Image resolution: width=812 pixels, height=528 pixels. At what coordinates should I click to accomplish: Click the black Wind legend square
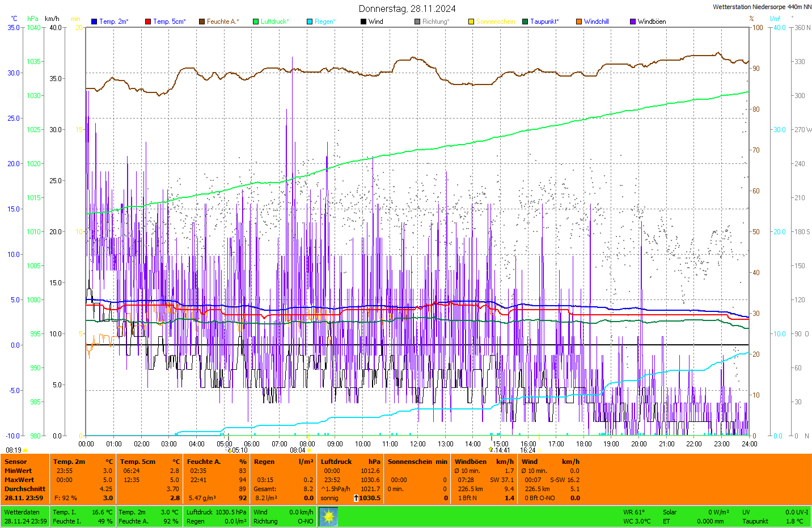click(x=363, y=22)
